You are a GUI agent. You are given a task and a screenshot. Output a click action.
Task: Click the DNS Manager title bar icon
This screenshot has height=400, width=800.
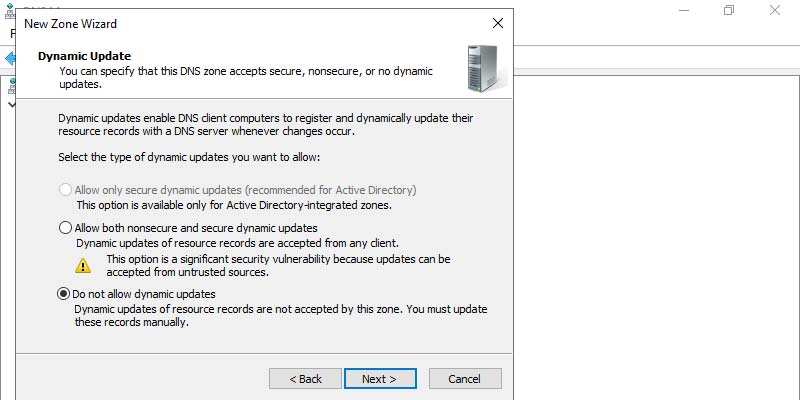pyautogui.click(x=10, y=9)
